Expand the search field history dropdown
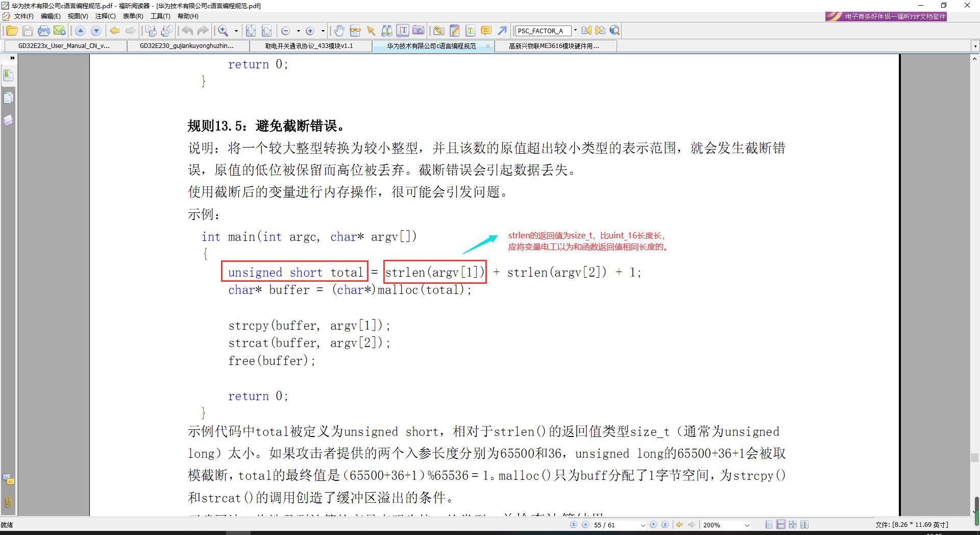This screenshot has width=980, height=535. point(575,31)
